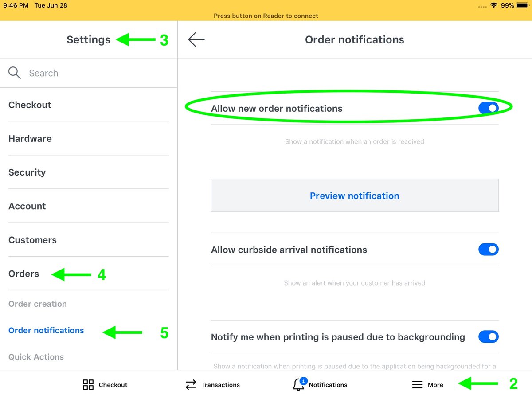
Task: Click the magnifying glass search icon
Action: 15,73
